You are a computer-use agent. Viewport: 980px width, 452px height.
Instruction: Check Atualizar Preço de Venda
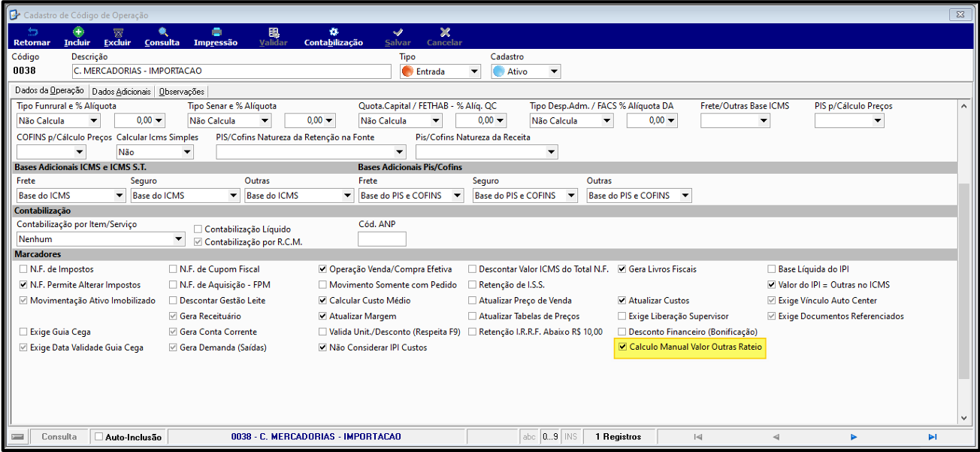(x=473, y=300)
